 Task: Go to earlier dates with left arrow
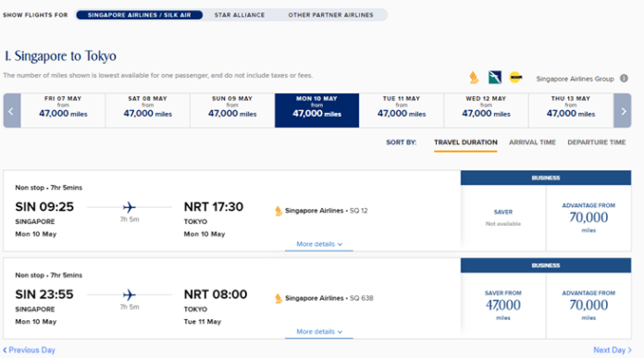[12, 110]
